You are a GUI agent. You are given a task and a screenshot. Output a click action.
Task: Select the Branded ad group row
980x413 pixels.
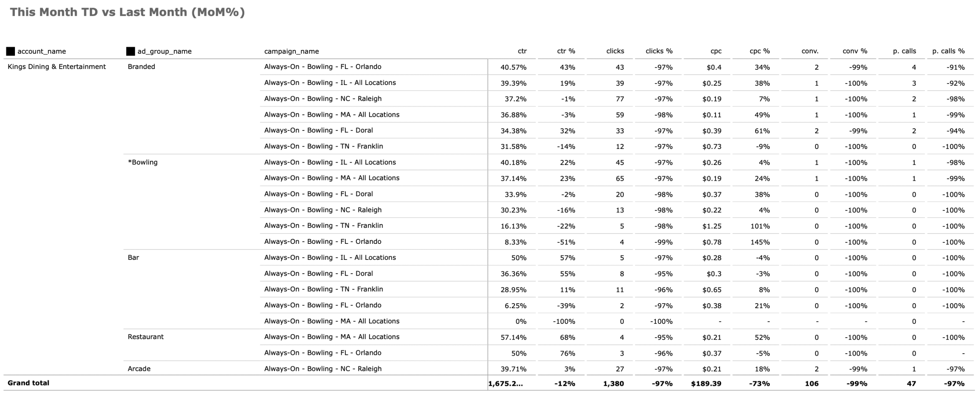[141, 67]
